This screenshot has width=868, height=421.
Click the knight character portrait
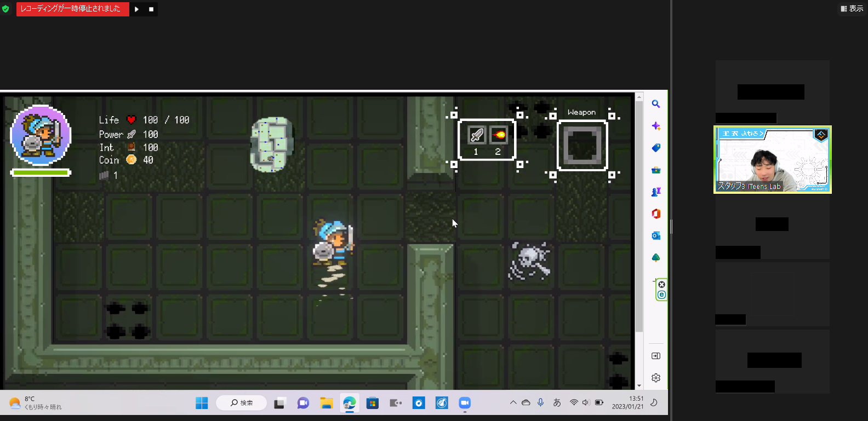(x=41, y=135)
